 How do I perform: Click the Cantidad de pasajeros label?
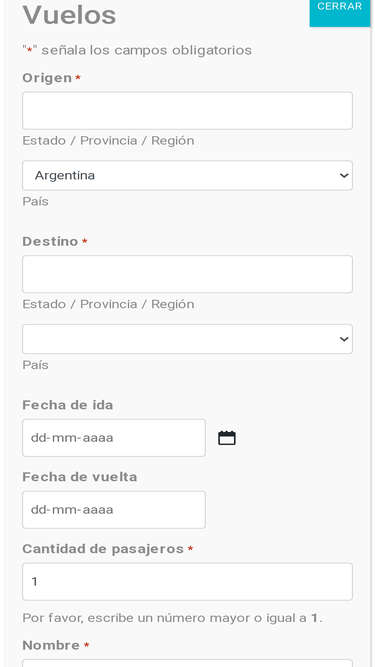(103, 549)
